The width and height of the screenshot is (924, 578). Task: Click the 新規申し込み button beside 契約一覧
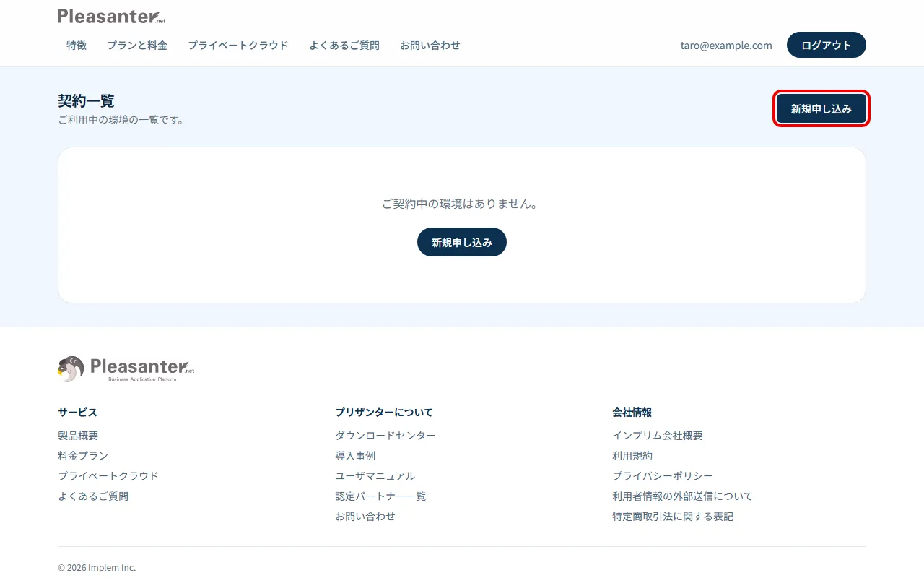click(x=821, y=109)
